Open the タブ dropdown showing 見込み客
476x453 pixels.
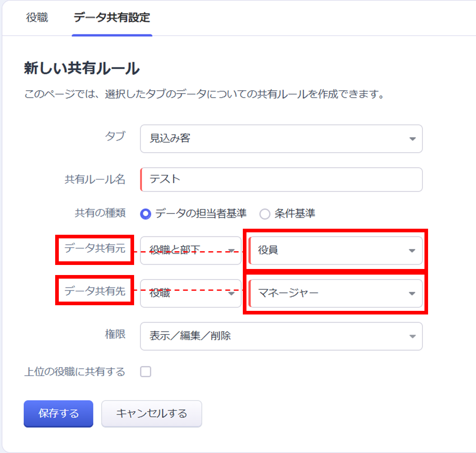281,139
